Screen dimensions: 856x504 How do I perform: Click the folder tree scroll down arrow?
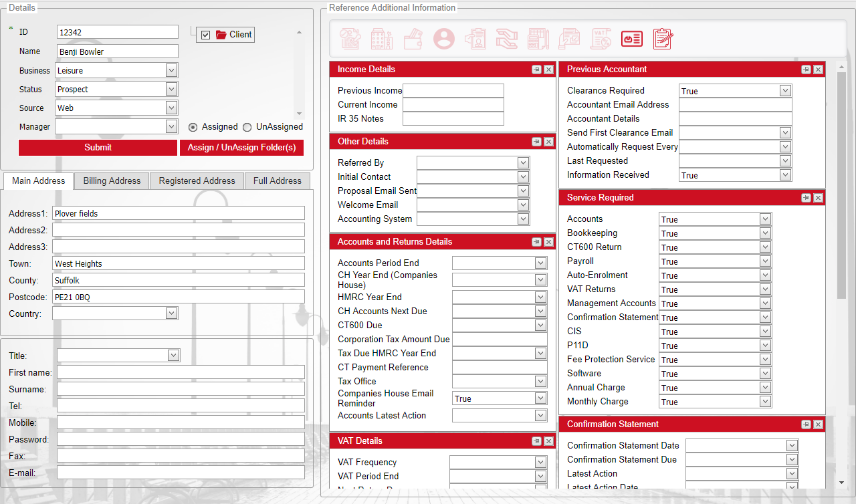[x=299, y=114]
